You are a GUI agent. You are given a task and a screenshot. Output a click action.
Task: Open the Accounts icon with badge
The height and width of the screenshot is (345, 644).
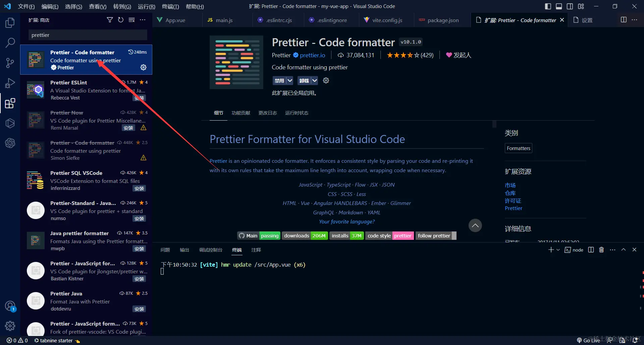[10, 306]
